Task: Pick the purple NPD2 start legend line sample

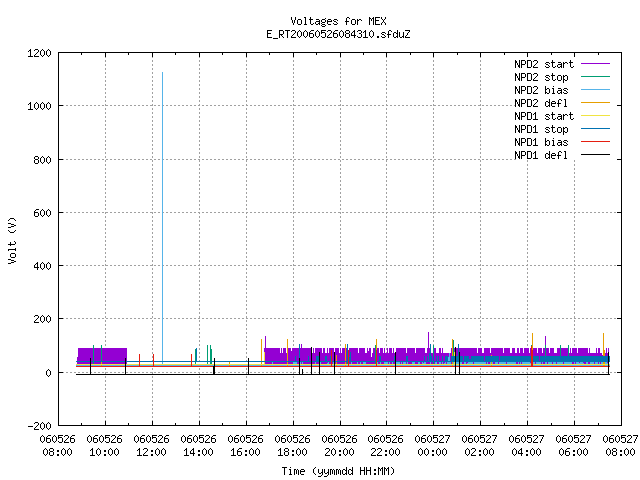Action: (x=596, y=64)
